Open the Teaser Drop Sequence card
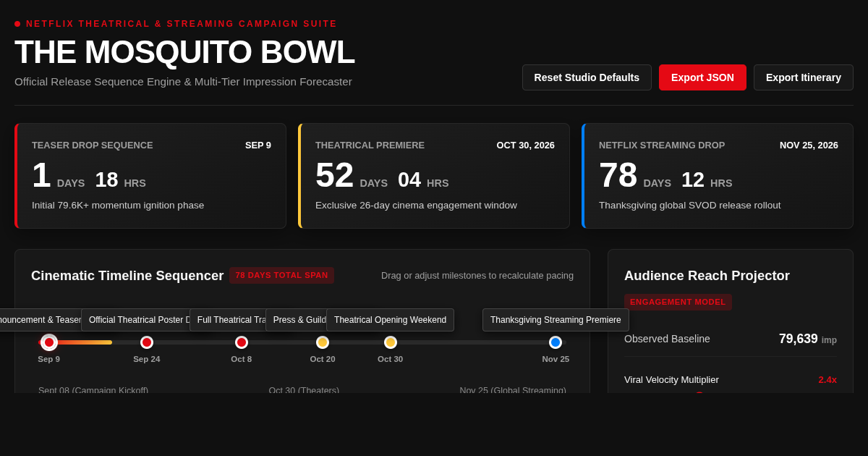The image size is (868, 456). (150, 176)
